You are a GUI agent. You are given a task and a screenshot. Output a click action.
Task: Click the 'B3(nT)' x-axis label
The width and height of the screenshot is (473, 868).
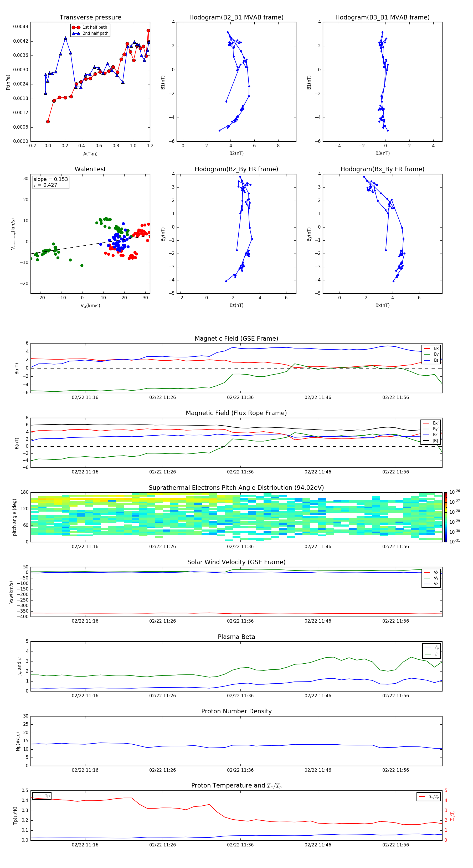point(382,153)
